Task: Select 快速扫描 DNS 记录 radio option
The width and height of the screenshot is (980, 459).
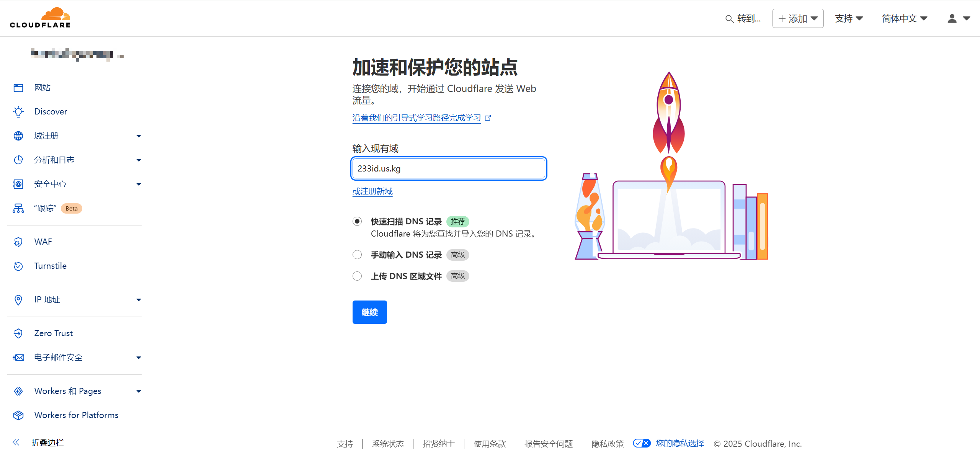Action: coord(357,221)
